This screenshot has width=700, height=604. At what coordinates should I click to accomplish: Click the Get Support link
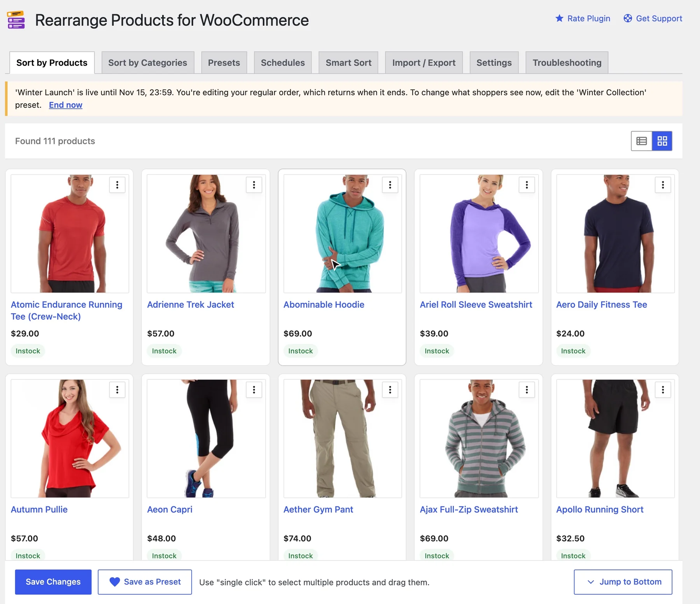(653, 18)
